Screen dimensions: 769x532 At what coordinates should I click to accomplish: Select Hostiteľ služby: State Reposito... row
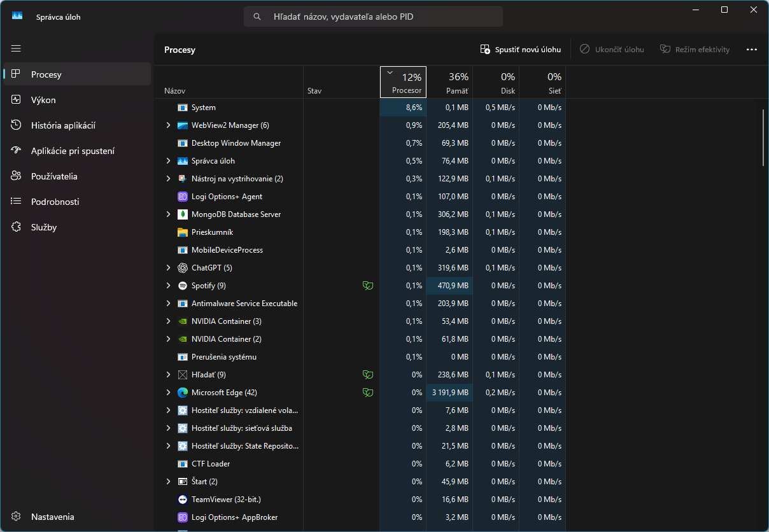click(x=360, y=446)
